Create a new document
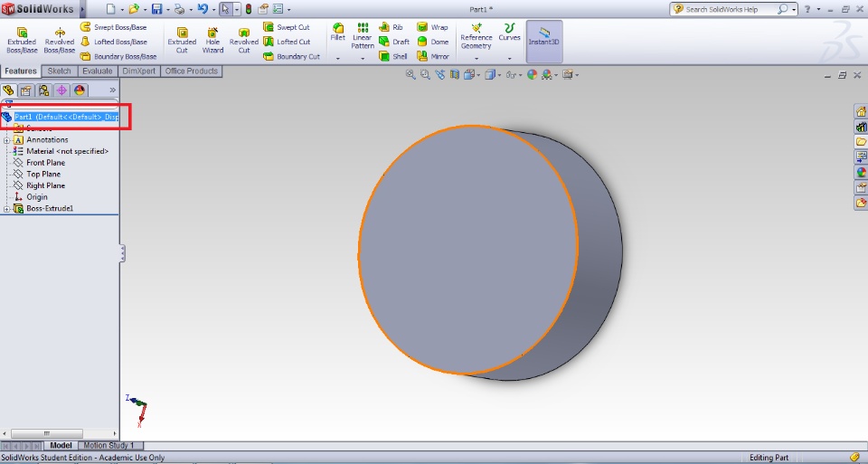Image resolution: width=868 pixels, height=464 pixels. coord(111,9)
